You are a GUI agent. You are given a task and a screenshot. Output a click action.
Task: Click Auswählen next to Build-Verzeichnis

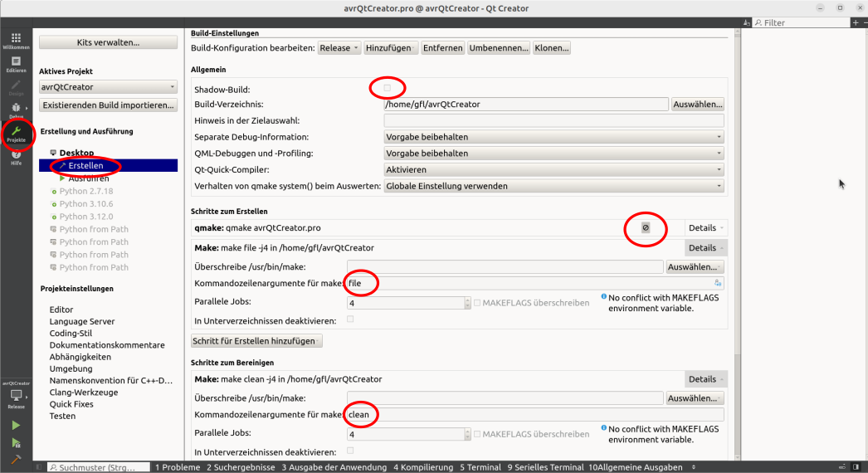point(698,104)
